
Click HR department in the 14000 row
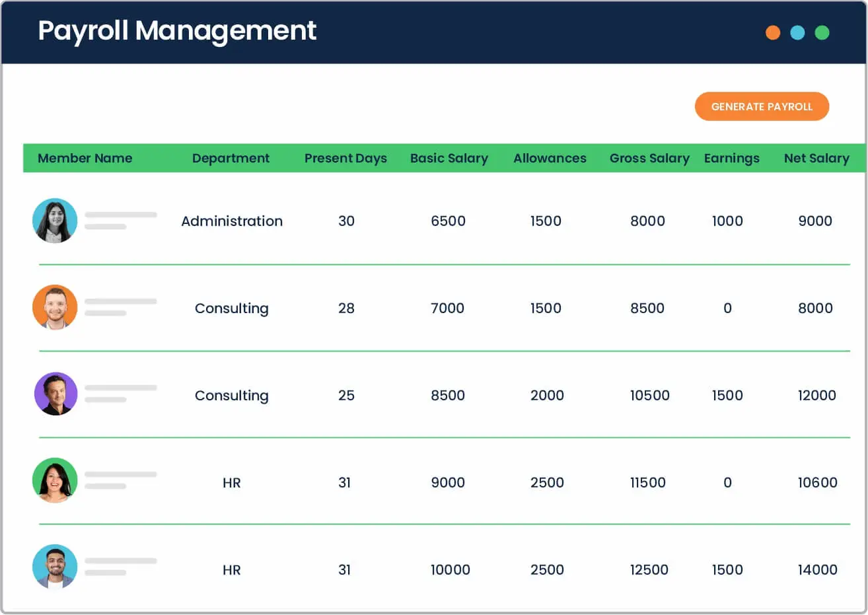pyautogui.click(x=232, y=570)
